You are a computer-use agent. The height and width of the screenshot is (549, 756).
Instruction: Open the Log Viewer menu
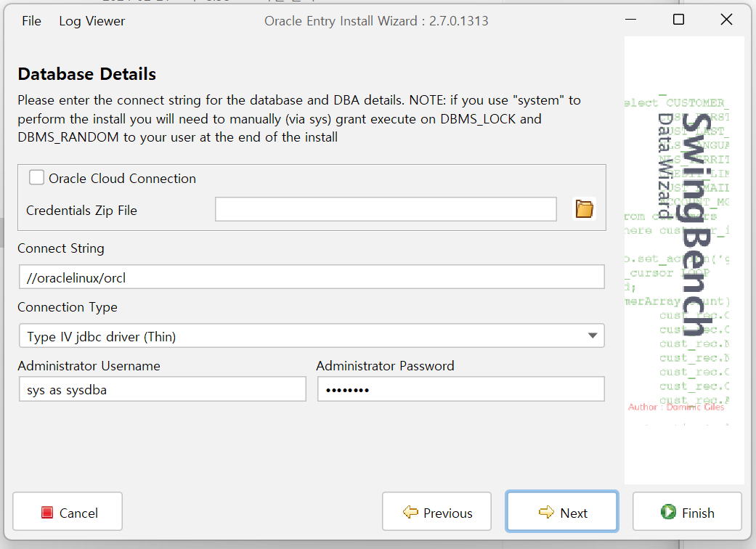pyautogui.click(x=92, y=21)
